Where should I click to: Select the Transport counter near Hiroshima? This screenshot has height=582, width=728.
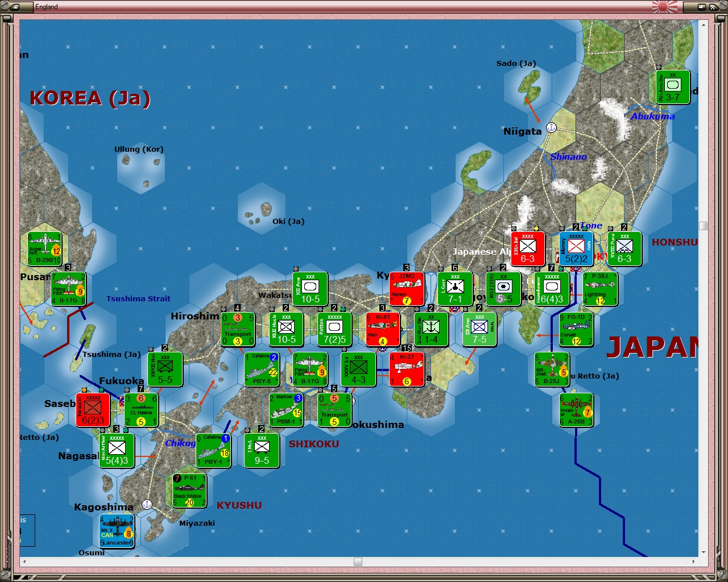(238, 329)
